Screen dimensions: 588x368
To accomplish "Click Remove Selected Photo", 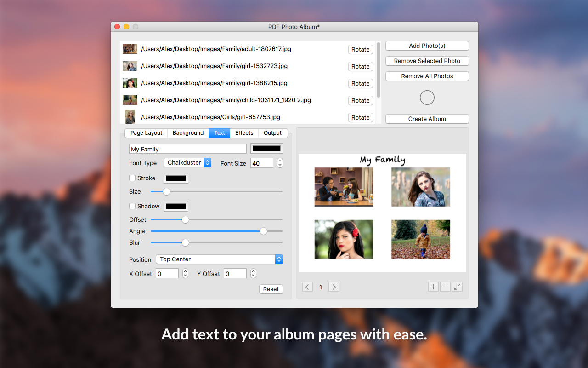I will 427,61.
